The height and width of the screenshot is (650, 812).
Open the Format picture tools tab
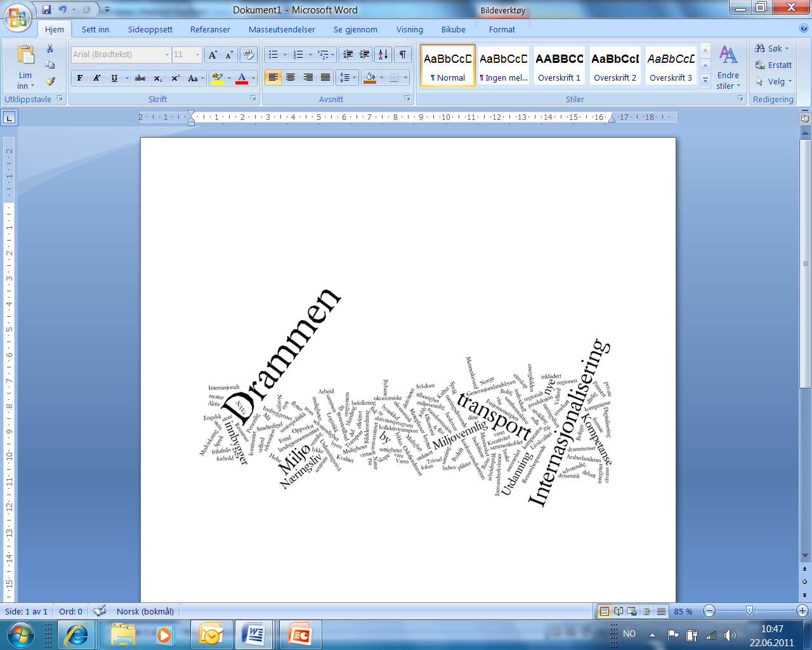pyautogui.click(x=502, y=29)
